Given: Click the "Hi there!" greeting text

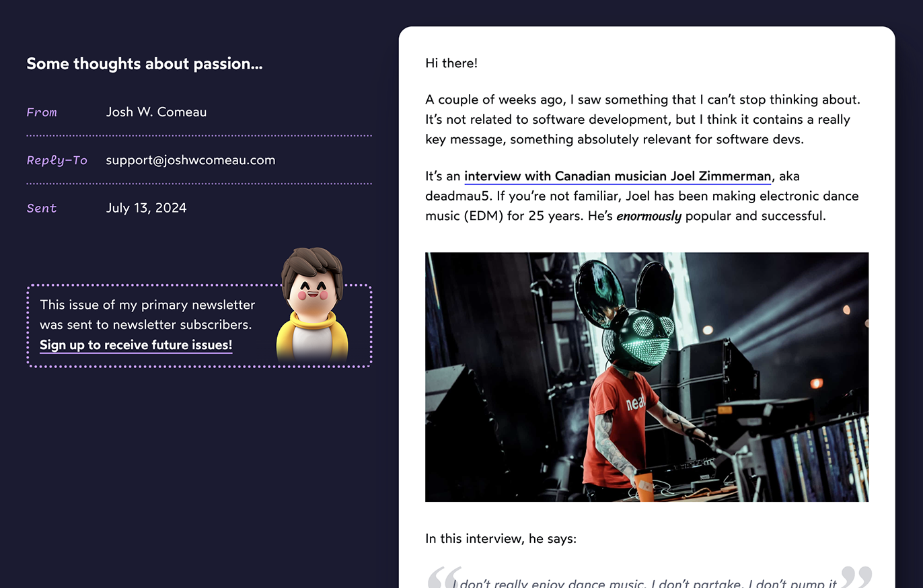Looking at the screenshot, I should click(451, 63).
